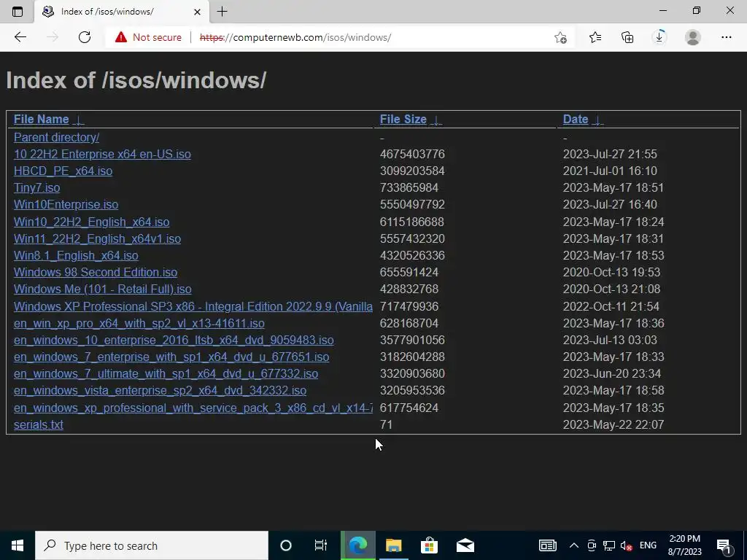Open Cortana circle icon

pos(286,545)
